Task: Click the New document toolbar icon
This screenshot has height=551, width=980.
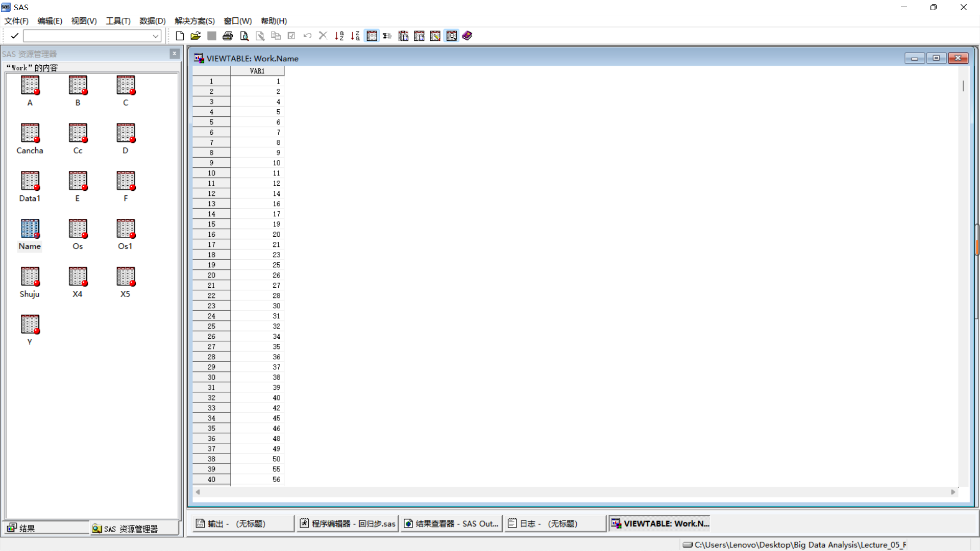Action: click(x=180, y=36)
